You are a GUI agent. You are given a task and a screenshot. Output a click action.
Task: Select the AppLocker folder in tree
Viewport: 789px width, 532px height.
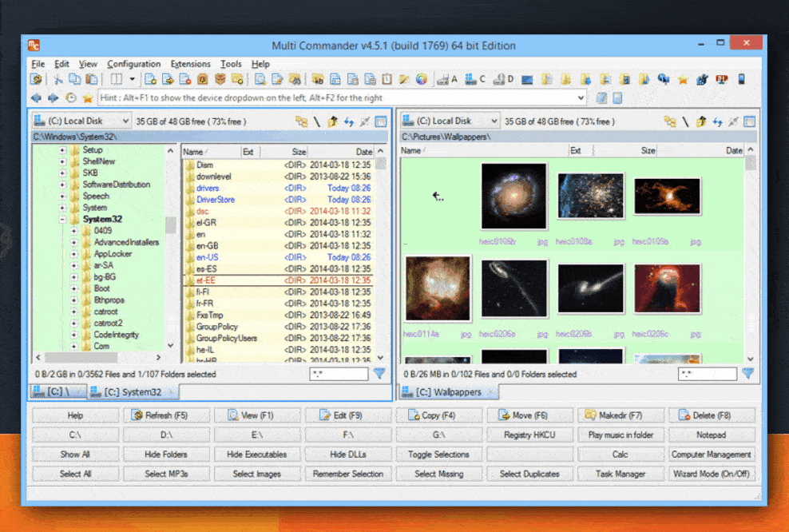[113, 254]
